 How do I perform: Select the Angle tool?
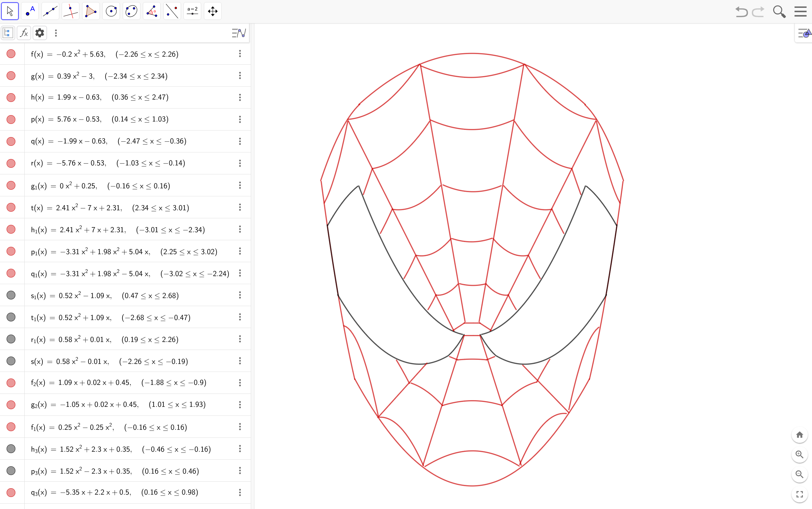coord(152,11)
